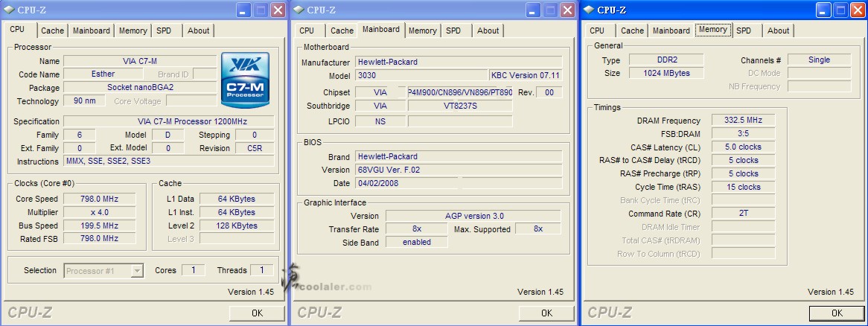The width and height of the screenshot is (868, 326).
Task: Click Specification field VIA C7-M Processor 1200MHz
Action: coord(169,121)
